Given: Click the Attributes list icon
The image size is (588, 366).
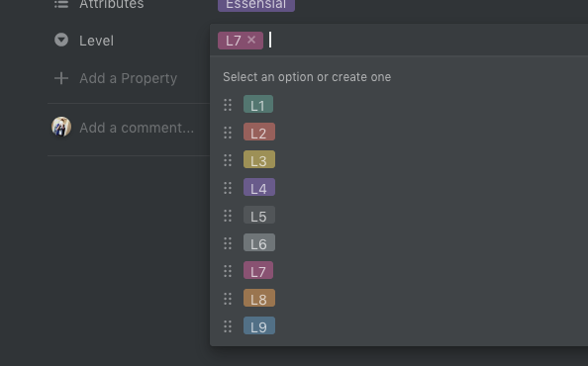Looking at the screenshot, I should coord(61,4).
